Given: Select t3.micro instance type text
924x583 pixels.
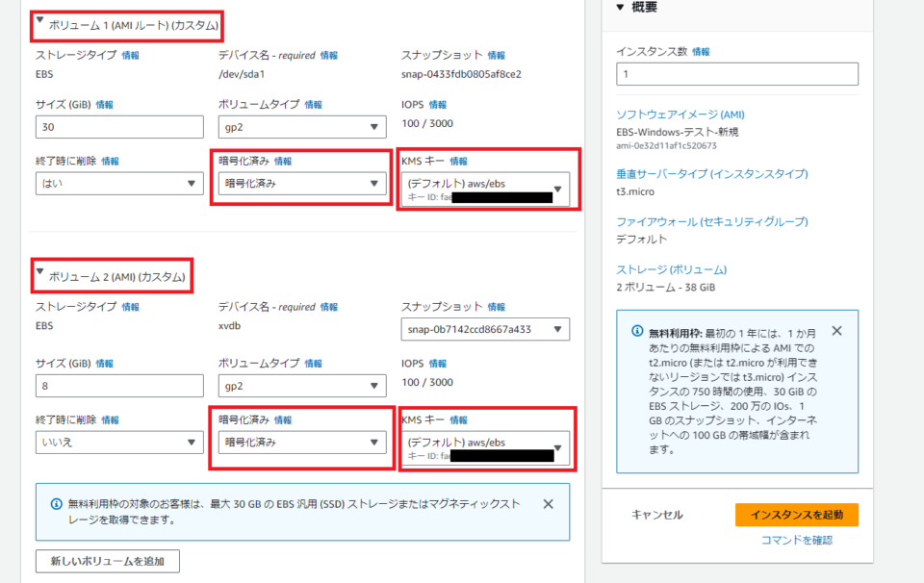Looking at the screenshot, I should point(635,191).
